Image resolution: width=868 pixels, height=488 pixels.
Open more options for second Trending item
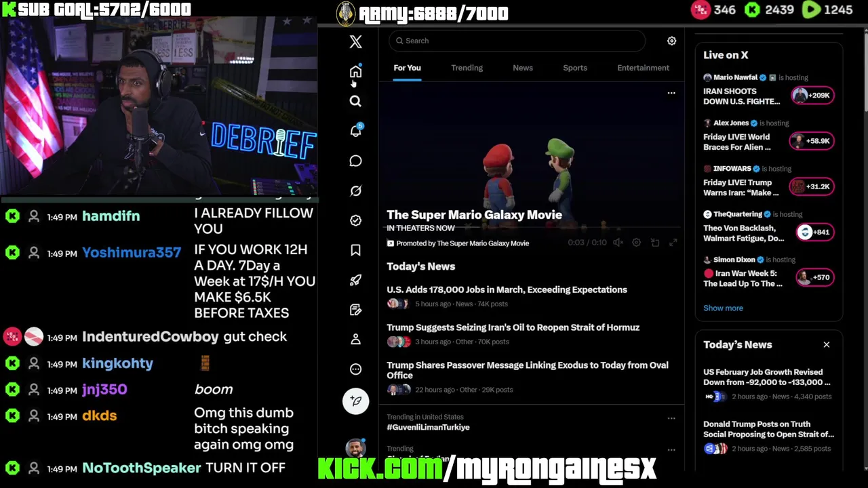point(671,449)
